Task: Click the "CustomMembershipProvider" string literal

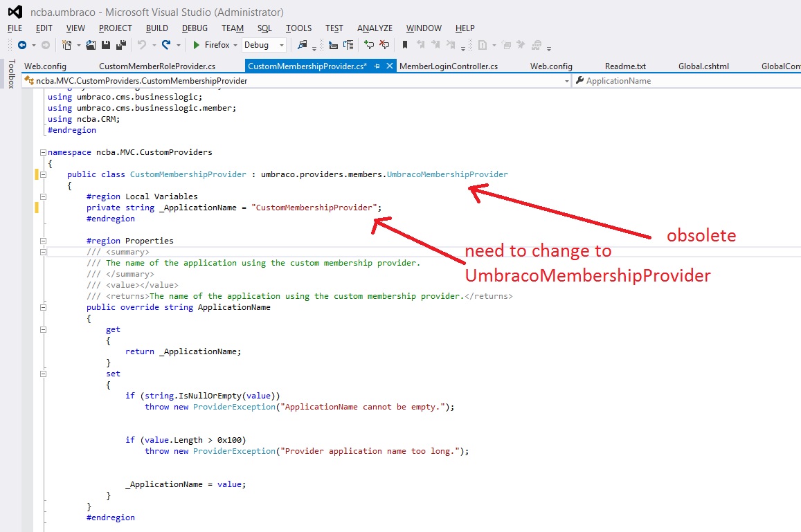Action: tap(314, 208)
